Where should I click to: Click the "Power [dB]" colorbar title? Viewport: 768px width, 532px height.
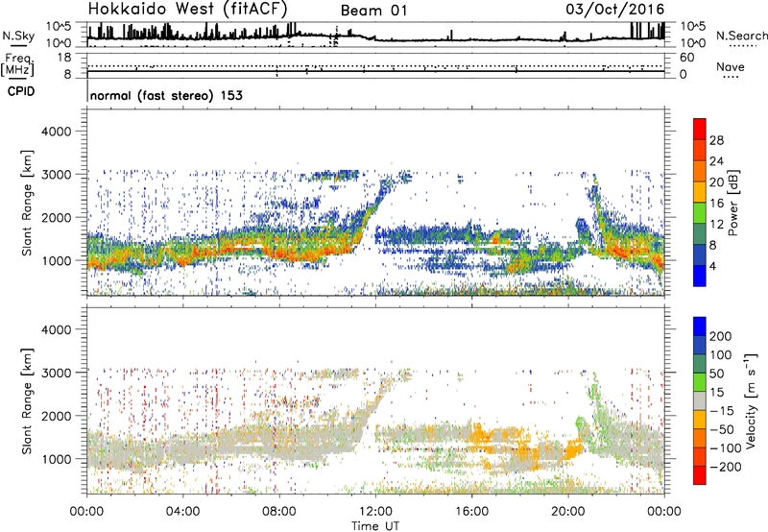pyautogui.click(x=732, y=203)
